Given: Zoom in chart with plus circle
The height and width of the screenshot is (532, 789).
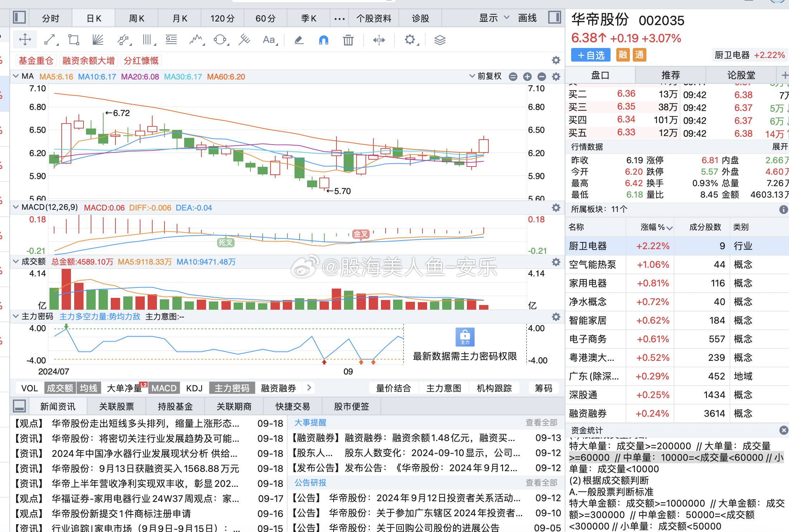Looking at the screenshot, I should point(527,77).
